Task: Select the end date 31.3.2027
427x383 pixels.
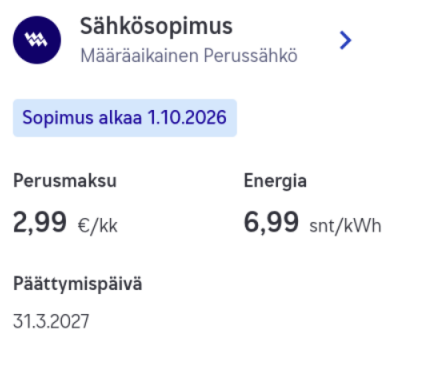Action: pos(51,322)
